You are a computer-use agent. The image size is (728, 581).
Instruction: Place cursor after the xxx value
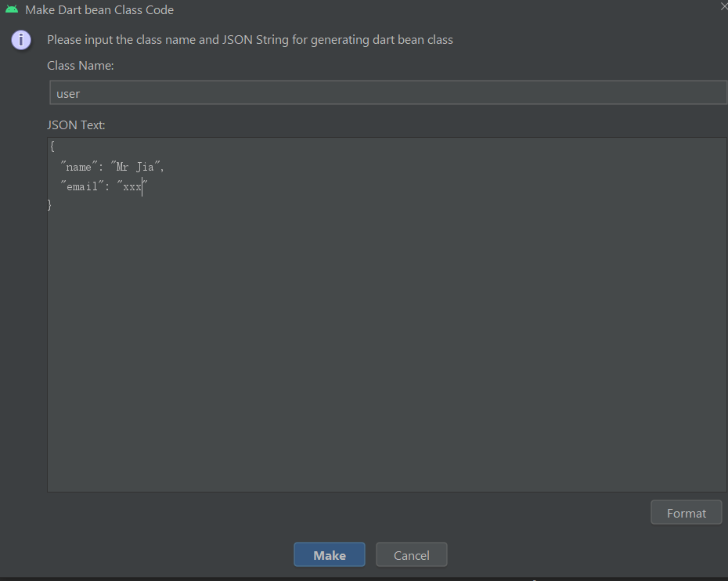(x=142, y=186)
